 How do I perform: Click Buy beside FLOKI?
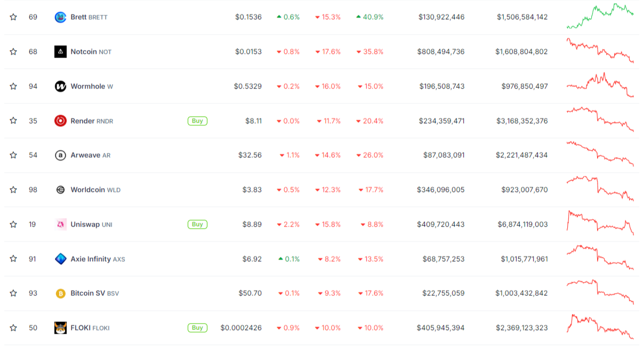pyautogui.click(x=197, y=327)
